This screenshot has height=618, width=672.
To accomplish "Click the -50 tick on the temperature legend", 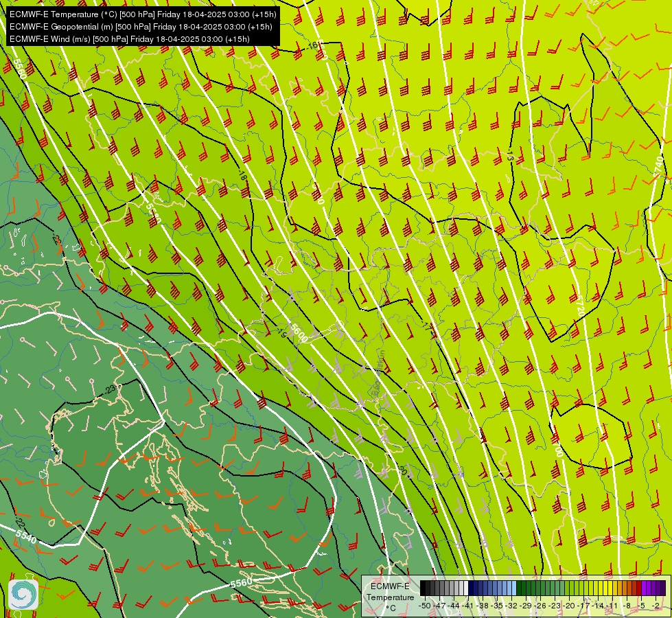I will (x=425, y=606).
